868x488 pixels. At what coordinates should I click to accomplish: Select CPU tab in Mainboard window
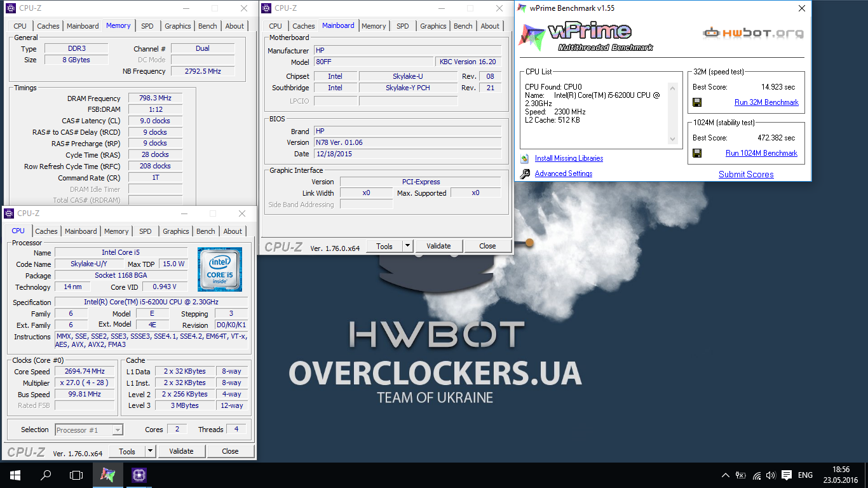(275, 26)
